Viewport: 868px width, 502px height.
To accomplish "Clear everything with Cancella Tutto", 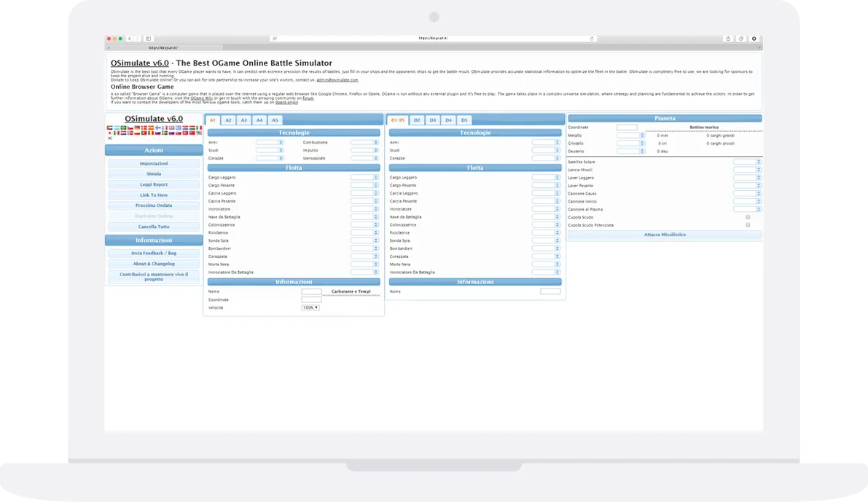I will pyautogui.click(x=154, y=227).
